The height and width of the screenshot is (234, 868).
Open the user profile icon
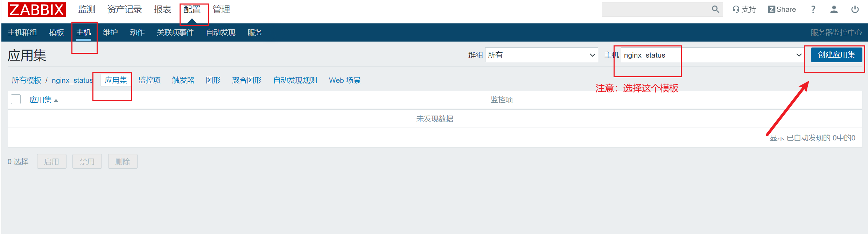point(834,9)
